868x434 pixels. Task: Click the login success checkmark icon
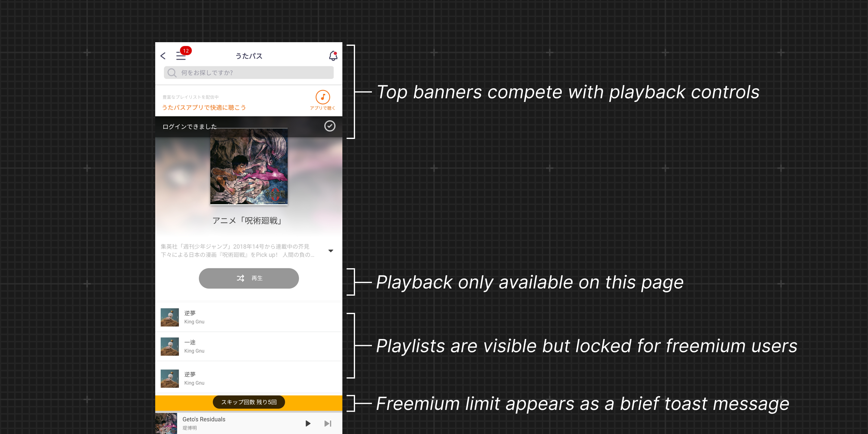(329, 126)
